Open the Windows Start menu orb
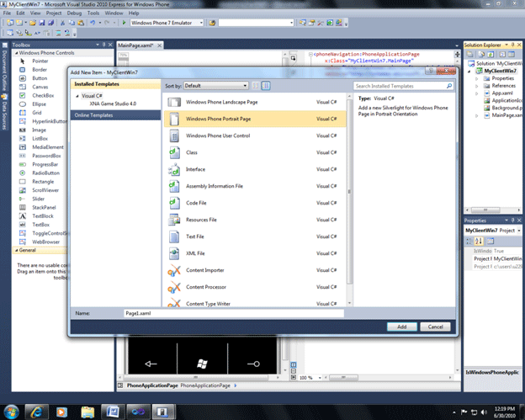 (12, 412)
